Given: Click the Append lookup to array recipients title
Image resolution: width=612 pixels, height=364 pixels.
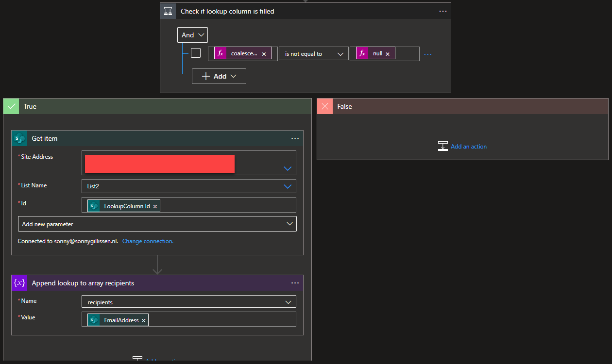Looking at the screenshot, I should 83,283.
